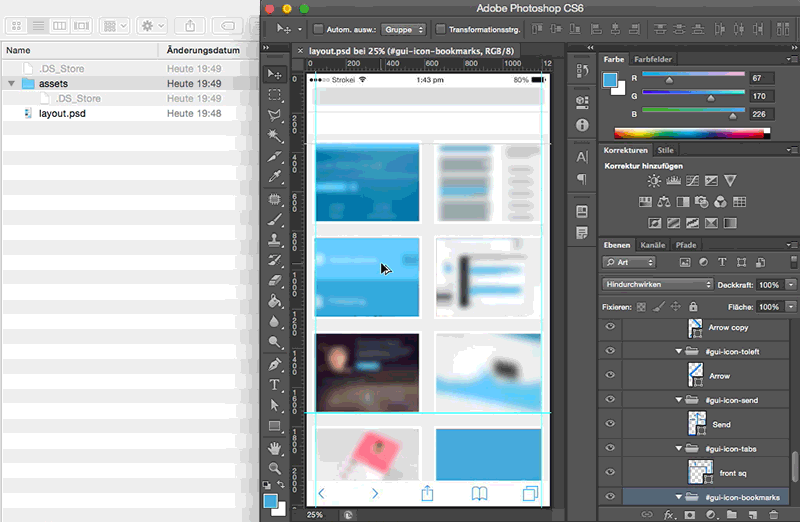Image resolution: width=800 pixels, height=522 pixels.
Task: Add a Curves adjustment
Action: [x=692, y=181]
